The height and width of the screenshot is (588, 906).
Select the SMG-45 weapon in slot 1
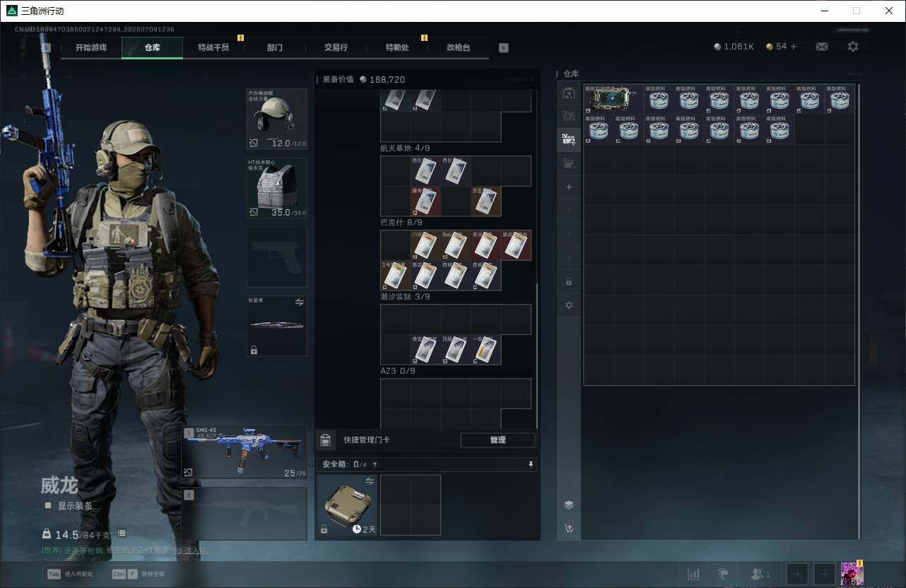(245, 452)
